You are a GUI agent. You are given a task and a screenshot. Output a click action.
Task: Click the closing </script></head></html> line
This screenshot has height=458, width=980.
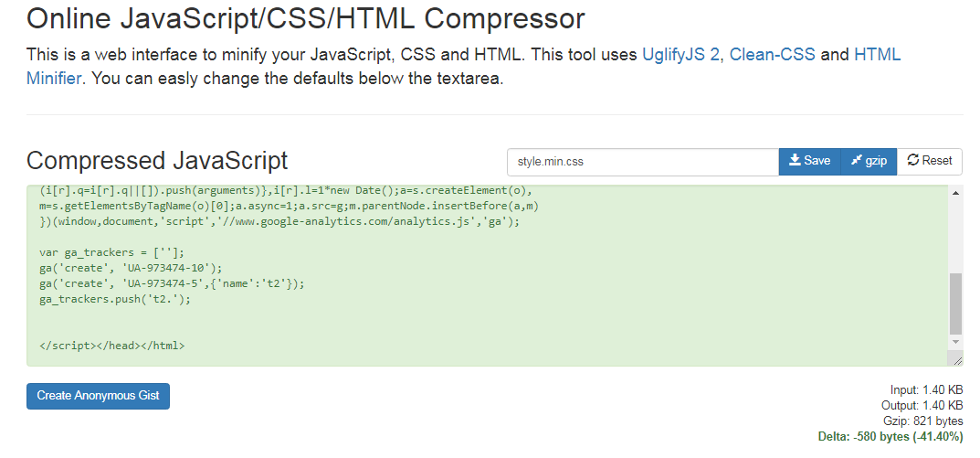(x=112, y=346)
